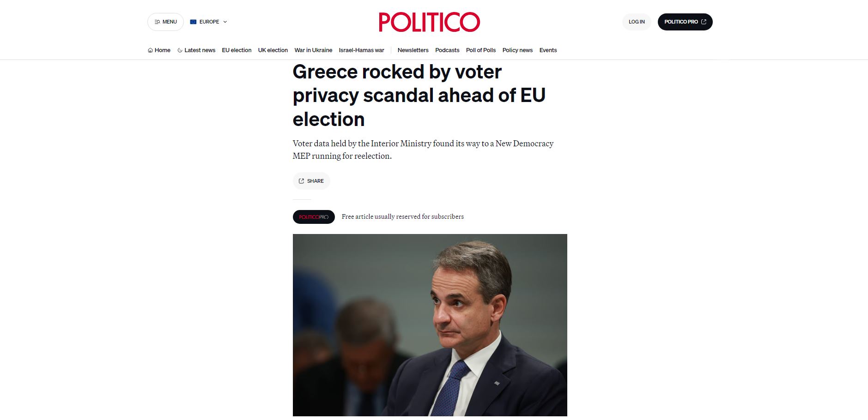
Task: Open the EU election section
Action: click(237, 50)
